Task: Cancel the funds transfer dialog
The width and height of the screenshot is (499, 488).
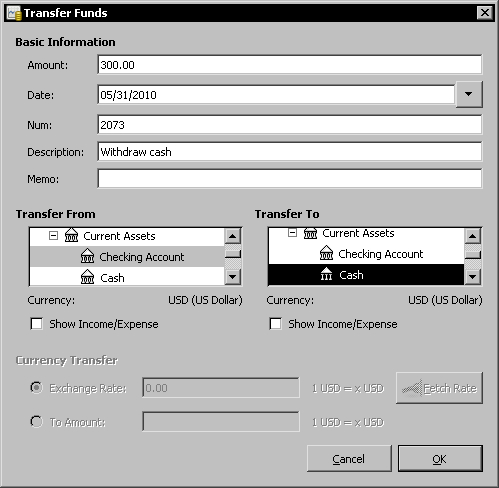Action: (349, 459)
